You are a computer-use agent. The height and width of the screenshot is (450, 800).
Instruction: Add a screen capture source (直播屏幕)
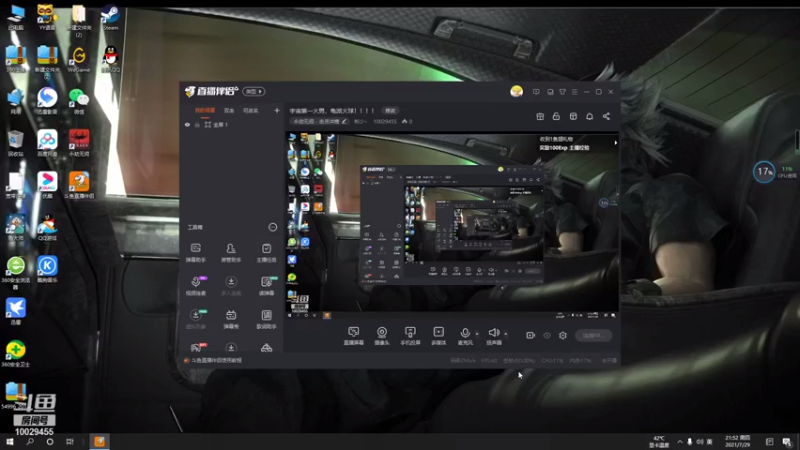354,336
